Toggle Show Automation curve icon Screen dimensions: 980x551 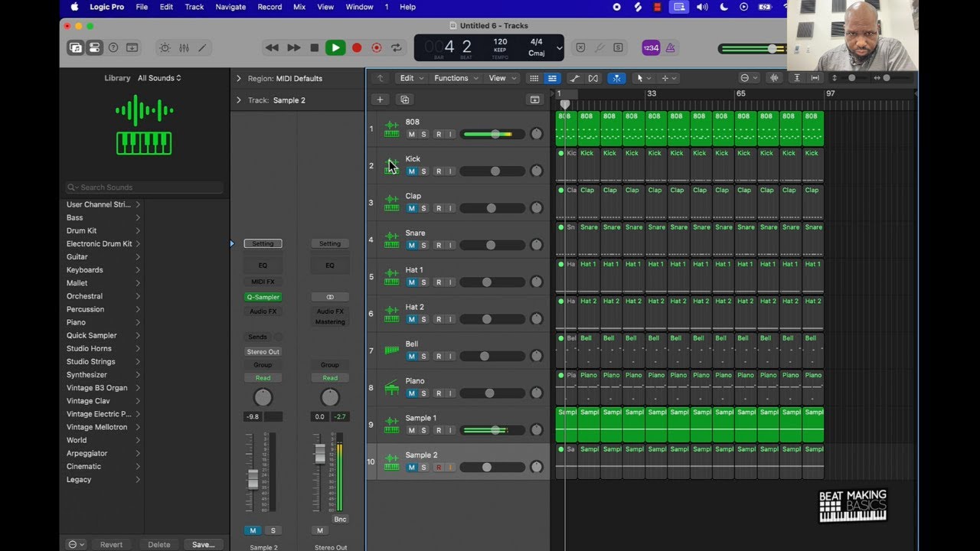point(574,78)
